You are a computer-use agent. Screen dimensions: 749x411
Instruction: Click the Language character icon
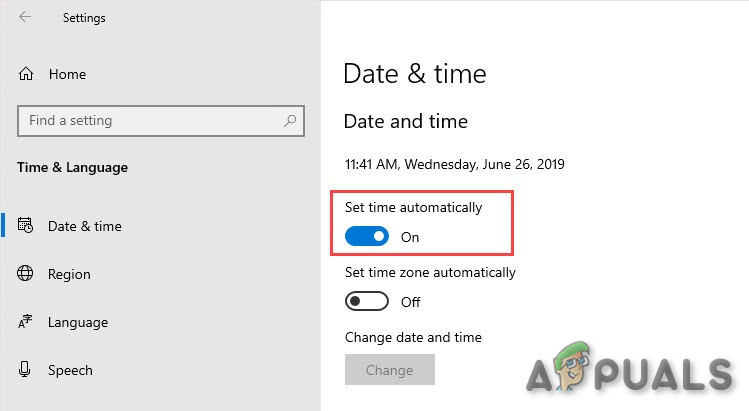coord(26,322)
